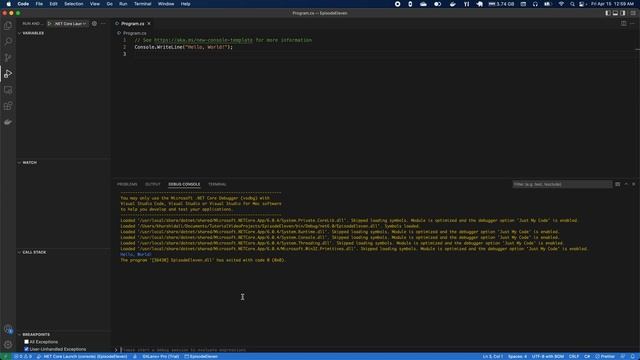The width and height of the screenshot is (640, 360).
Task: Switch to the Problems panel tab
Action: pos(127,184)
